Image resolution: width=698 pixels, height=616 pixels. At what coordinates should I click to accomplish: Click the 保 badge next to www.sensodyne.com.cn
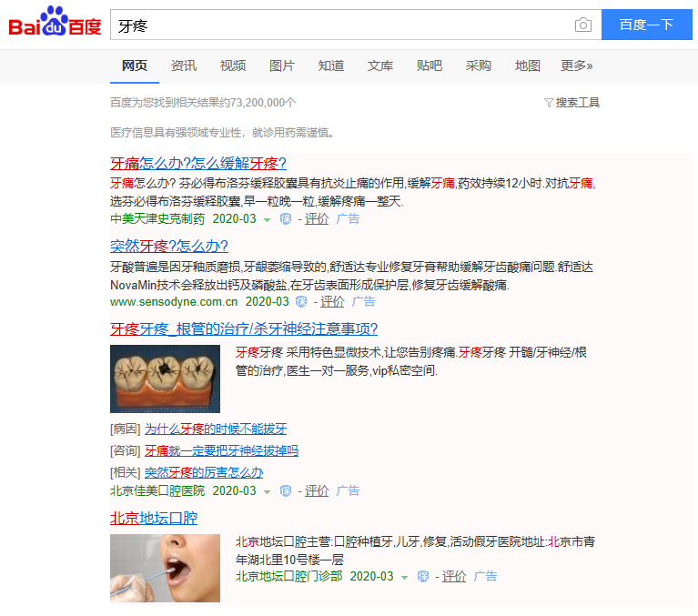click(x=301, y=302)
